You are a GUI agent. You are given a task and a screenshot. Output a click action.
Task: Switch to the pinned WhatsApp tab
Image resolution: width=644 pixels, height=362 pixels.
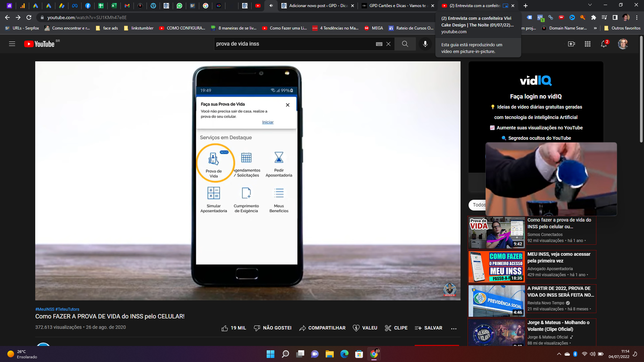pyautogui.click(x=179, y=6)
